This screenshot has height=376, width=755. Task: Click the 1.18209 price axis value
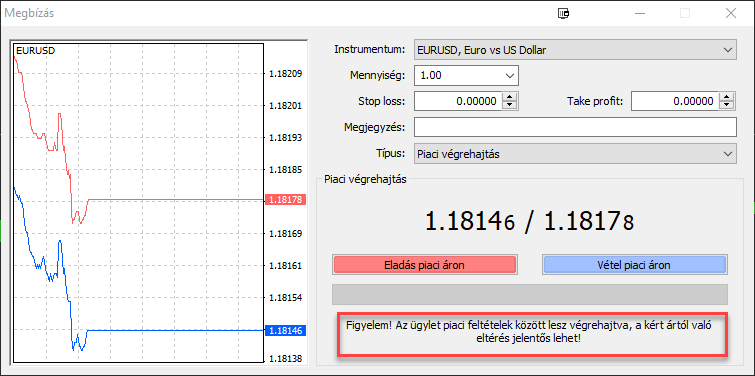click(286, 74)
